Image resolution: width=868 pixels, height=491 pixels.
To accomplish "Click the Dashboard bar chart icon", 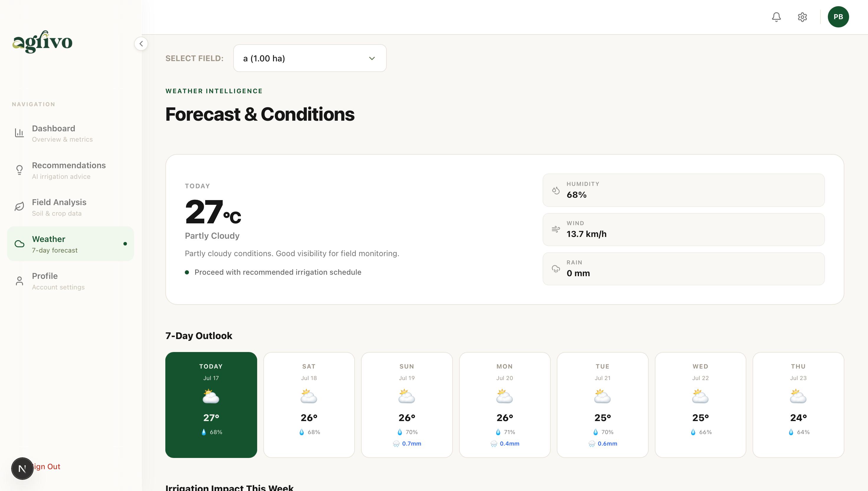I will [x=19, y=133].
